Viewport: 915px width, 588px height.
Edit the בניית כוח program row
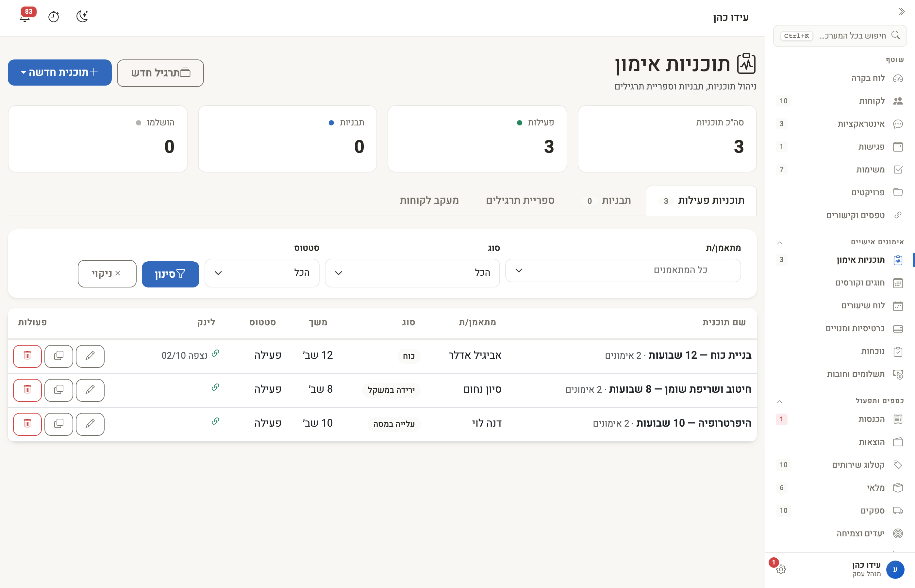pyautogui.click(x=90, y=356)
